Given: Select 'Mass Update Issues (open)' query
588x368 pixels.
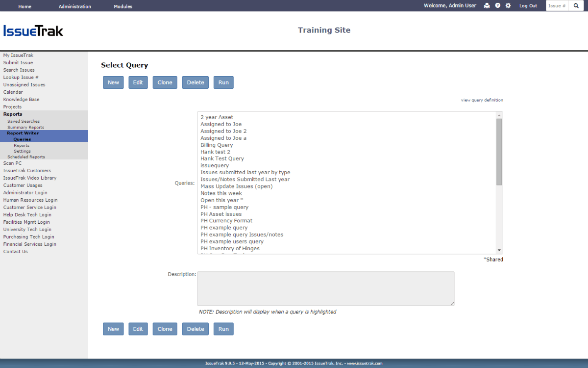Looking at the screenshot, I should pos(237,186).
